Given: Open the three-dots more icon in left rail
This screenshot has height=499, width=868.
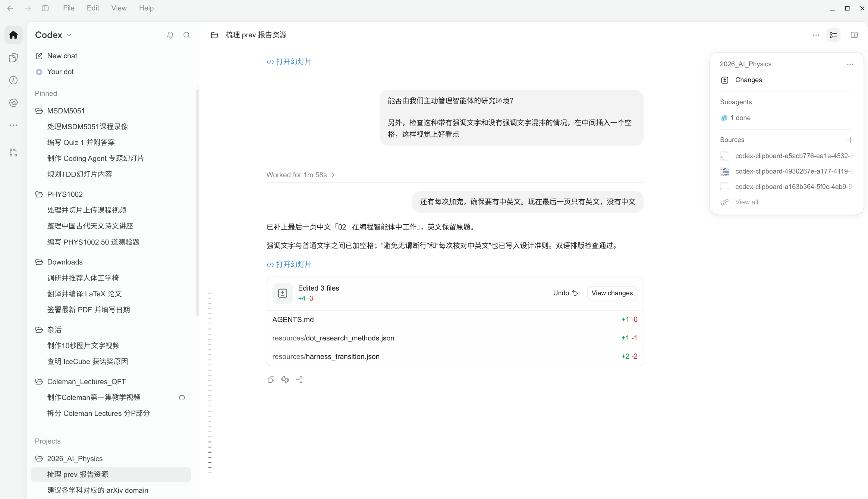Looking at the screenshot, I should (13, 125).
